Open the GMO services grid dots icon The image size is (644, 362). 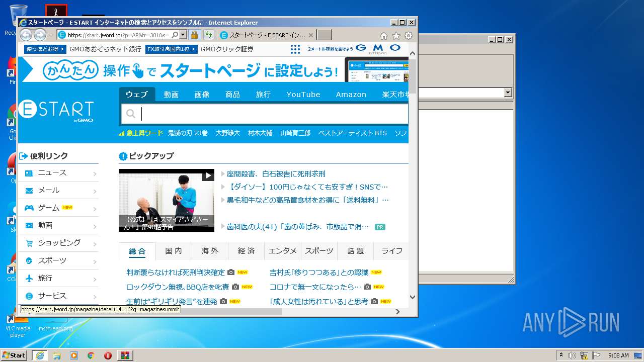click(x=295, y=49)
